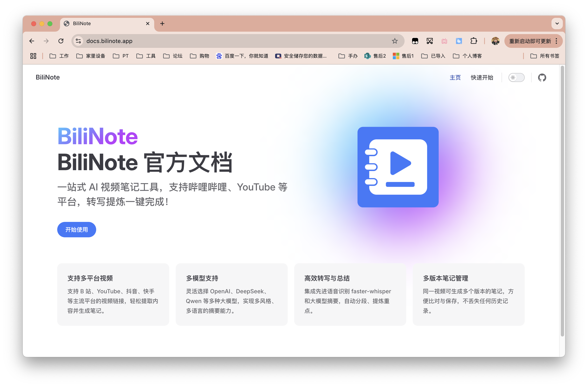The height and width of the screenshot is (387, 588).
Task: Toggle the dark mode switch
Action: coord(516,77)
